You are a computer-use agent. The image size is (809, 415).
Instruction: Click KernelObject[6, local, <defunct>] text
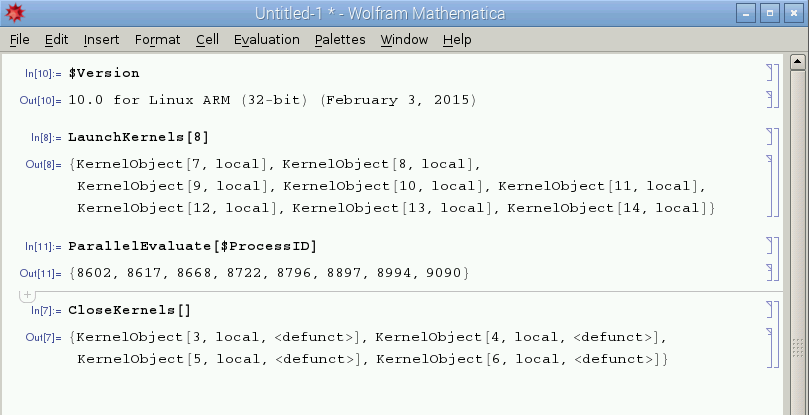(x=518, y=359)
